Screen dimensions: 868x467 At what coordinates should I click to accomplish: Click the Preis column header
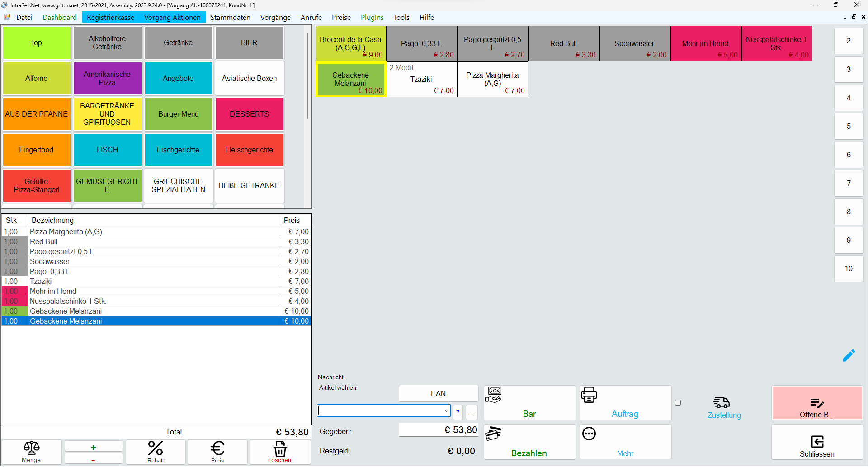[x=296, y=220]
